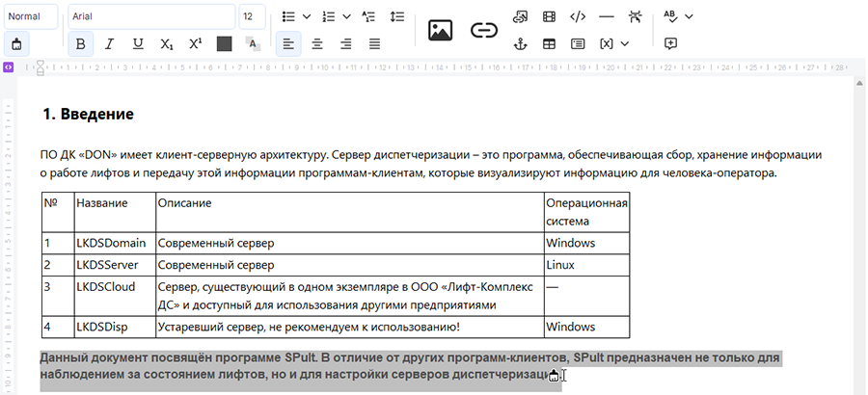The image size is (868, 395).
Task: Run spell check with AB icon
Action: pyautogui.click(x=670, y=16)
